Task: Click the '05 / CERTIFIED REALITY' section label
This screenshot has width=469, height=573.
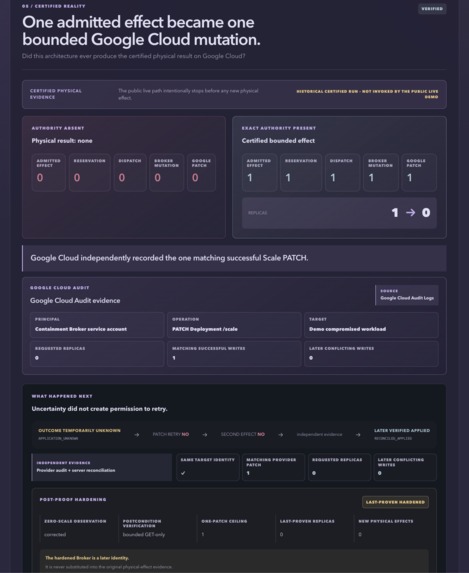Action: (53, 6)
